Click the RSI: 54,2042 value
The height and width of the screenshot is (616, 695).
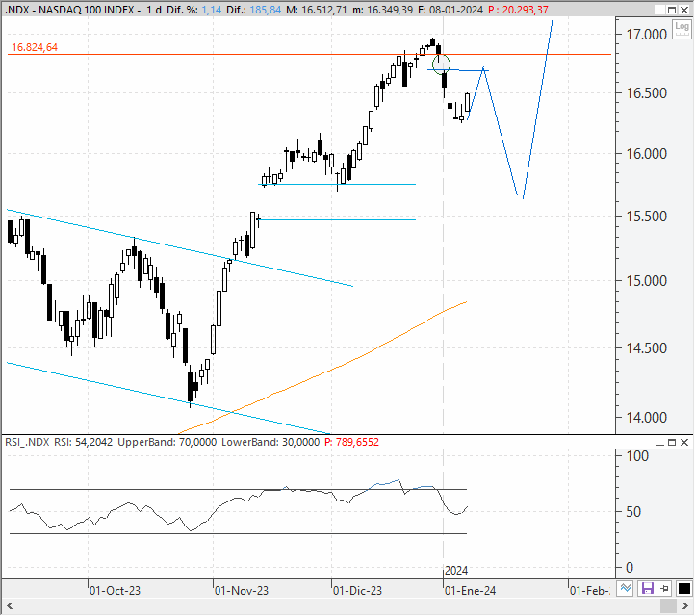[84, 442]
